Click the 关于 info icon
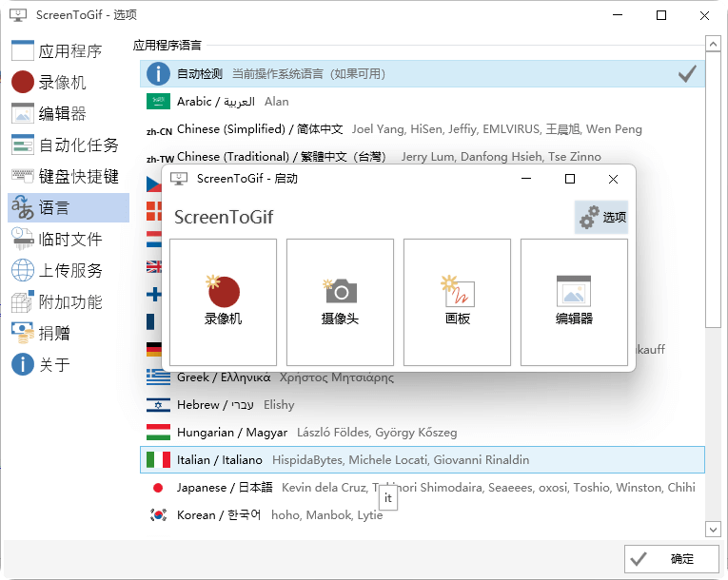Image resolution: width=728 pixels, height=580 pixels. coord(23,364)
